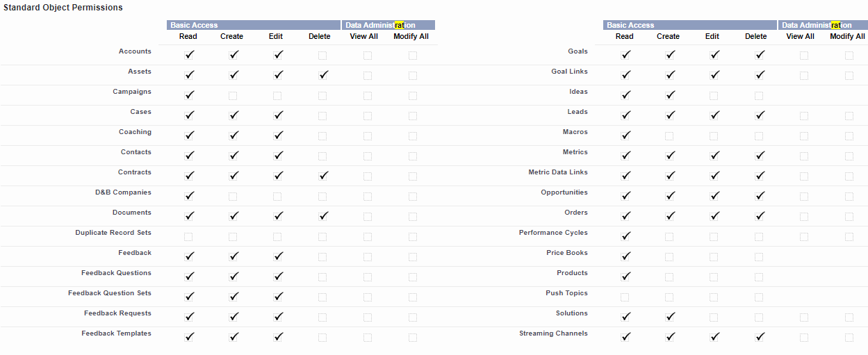Enable Create permission for Macros
This screenshot has height=355, width=868.
pyautogui.click(x=669, y=135)
